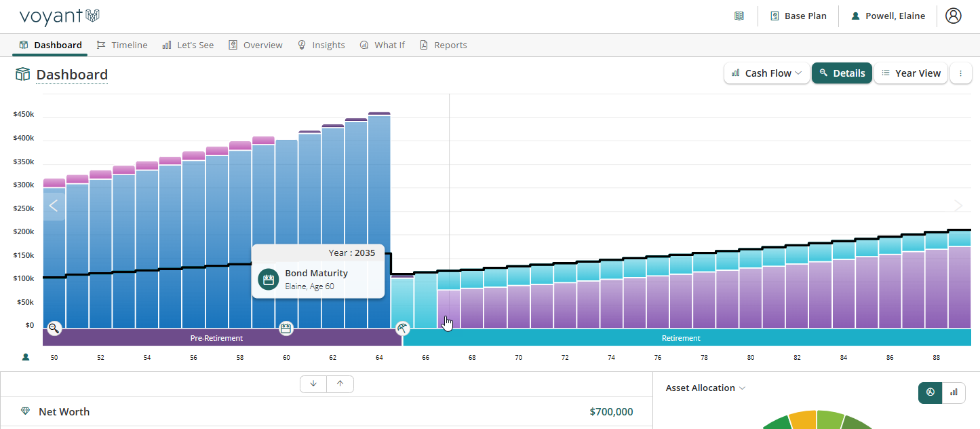
Task: Click the magnifier marker on timeline
Action: [54, 328]
